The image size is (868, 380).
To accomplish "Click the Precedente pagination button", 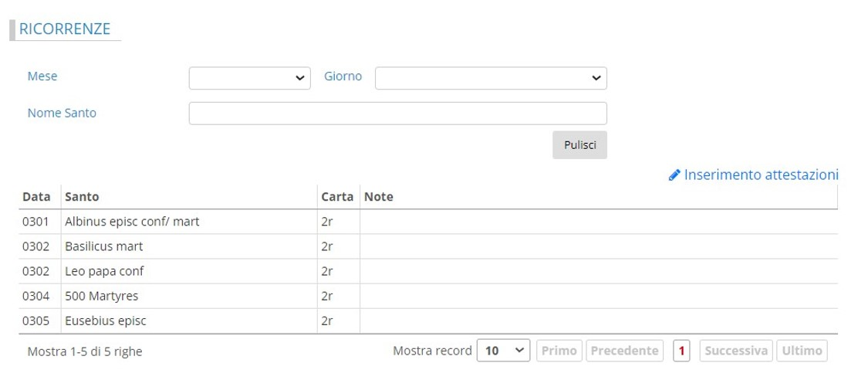I will coord(624,351).
